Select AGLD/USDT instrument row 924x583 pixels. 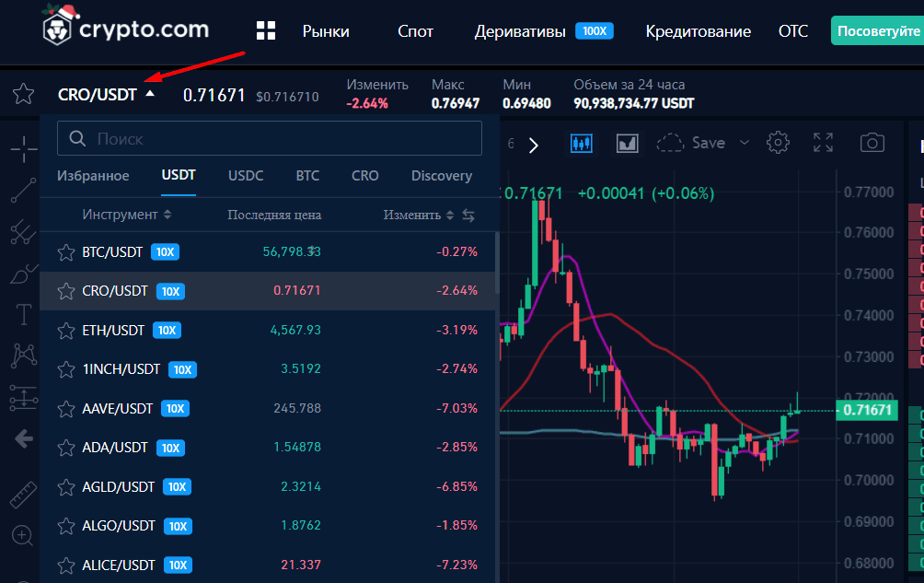click(267, 487)
